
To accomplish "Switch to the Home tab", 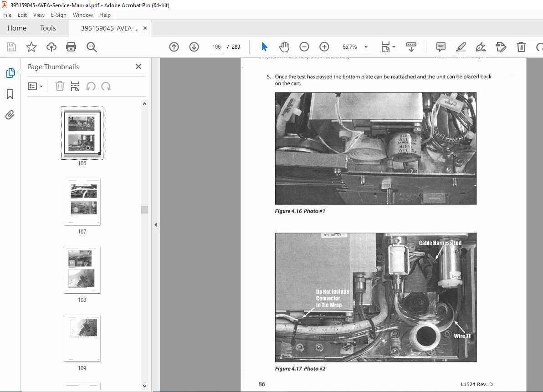I will [16, 28].
